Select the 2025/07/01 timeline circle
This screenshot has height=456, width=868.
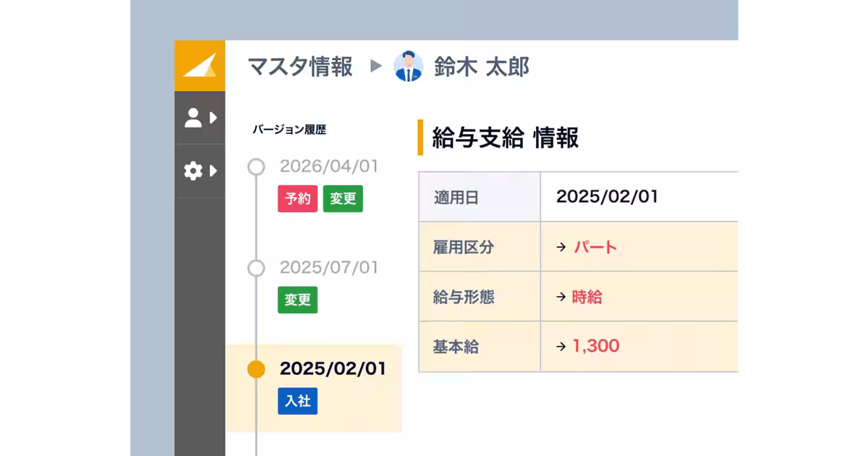[255, 268]
